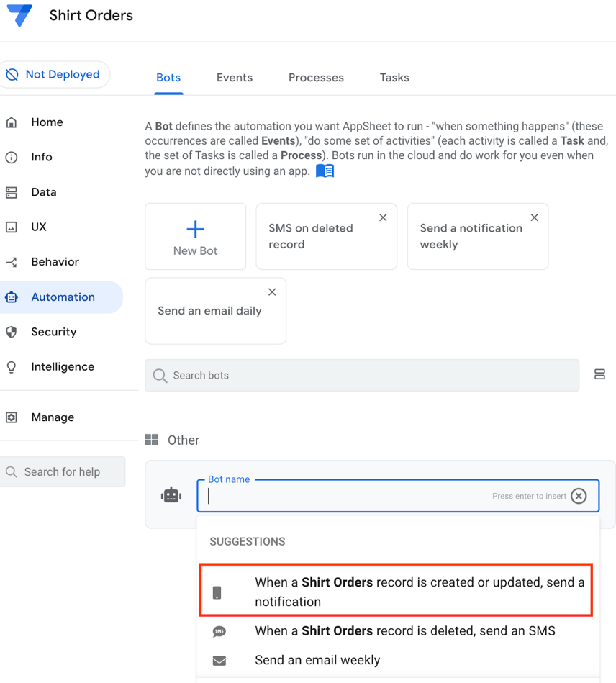Open the Data section
Image resolution: width=616 pixels, height=683 pixels.
(45, 192)
